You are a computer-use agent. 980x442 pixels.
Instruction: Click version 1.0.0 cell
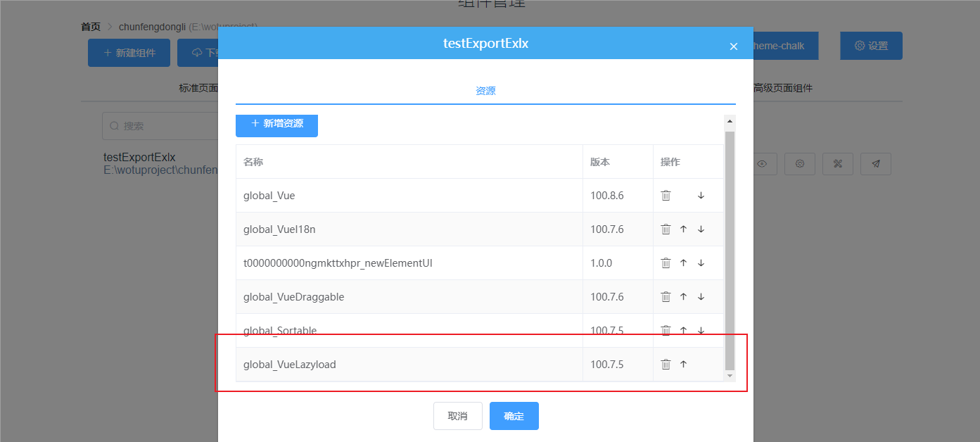[x=618, y=263]
